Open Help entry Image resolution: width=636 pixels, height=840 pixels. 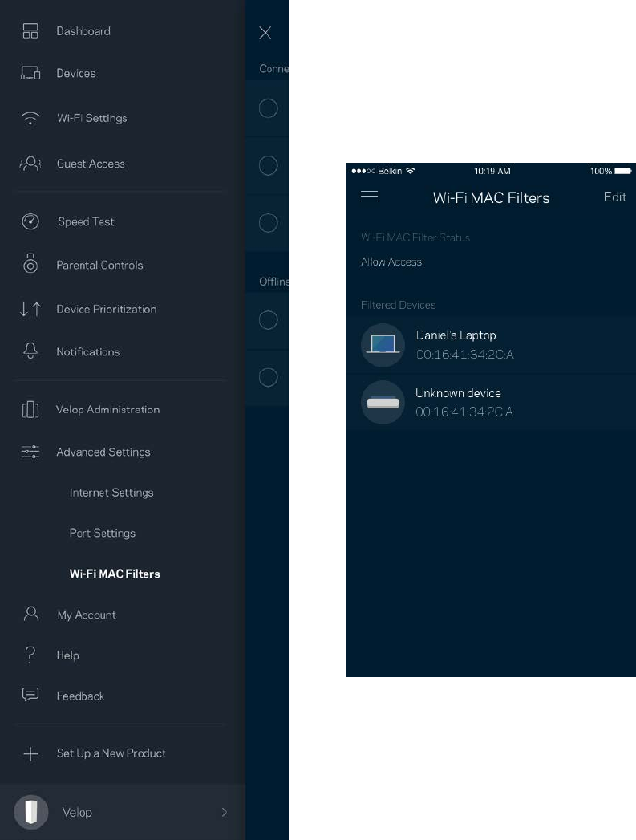pos(67,655)
